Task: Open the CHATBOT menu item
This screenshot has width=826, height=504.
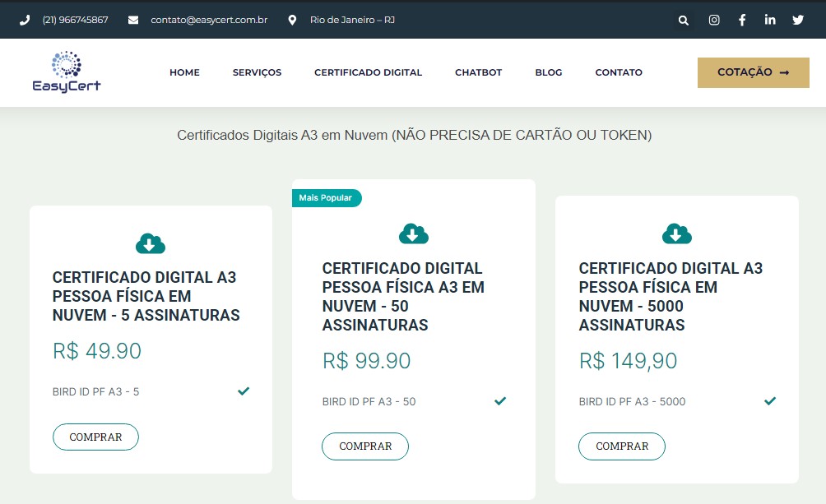Action: click(478, 72)
